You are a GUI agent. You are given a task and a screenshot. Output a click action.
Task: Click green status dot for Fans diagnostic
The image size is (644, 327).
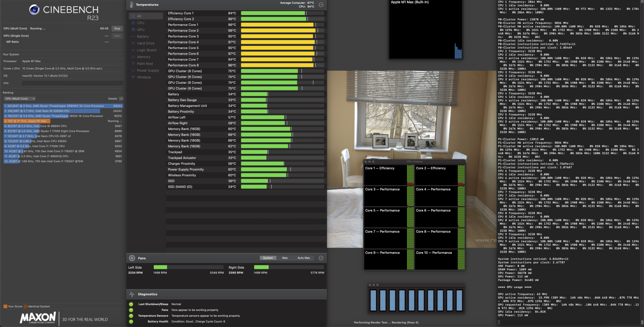click(x=131, y=310)
